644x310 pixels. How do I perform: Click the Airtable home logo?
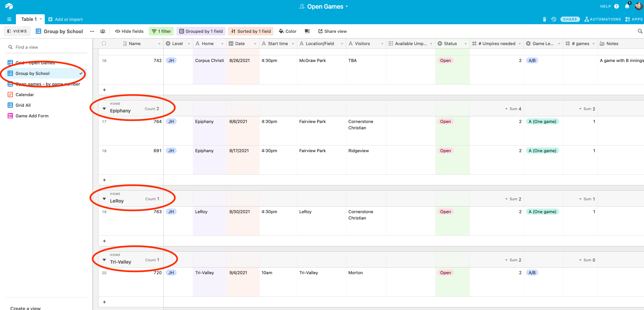[9, 6]
